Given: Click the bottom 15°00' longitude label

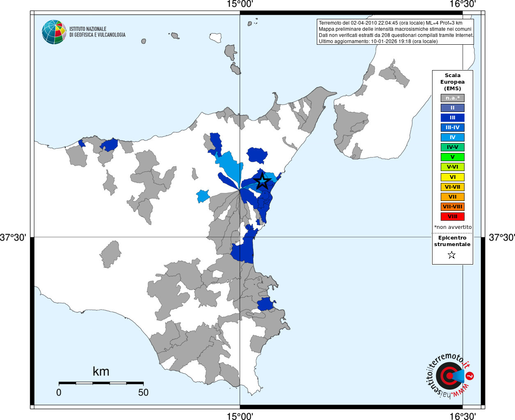Looking at the screenshot, I should [240, 416].
